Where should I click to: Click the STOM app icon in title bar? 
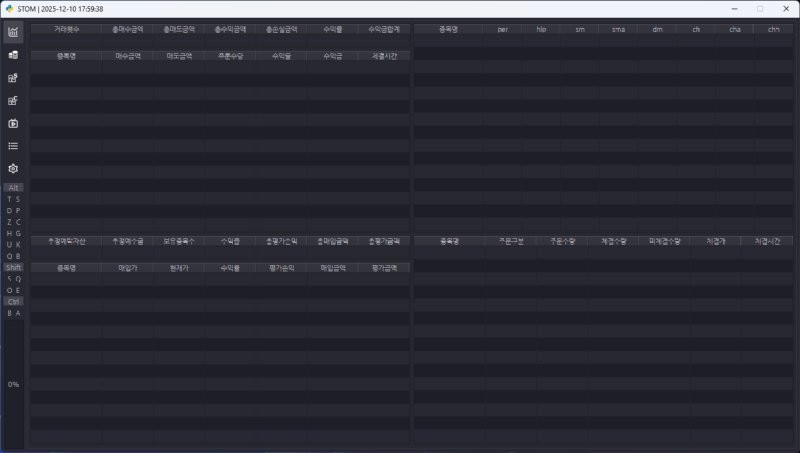[x=9, y=8]
